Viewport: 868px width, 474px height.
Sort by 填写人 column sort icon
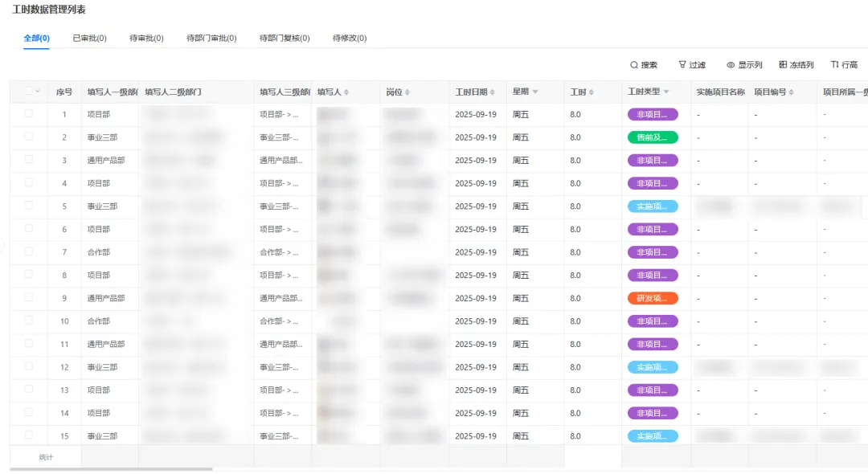(346, 92)
